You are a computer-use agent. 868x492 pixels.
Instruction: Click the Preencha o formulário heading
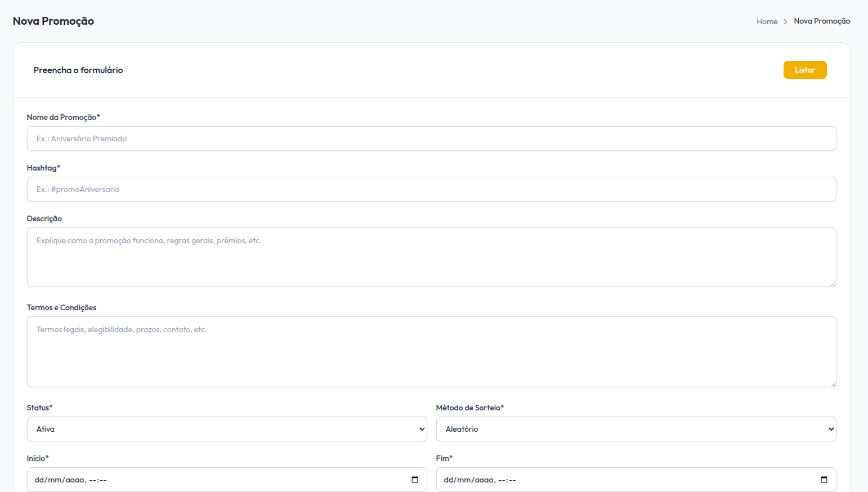78,70
